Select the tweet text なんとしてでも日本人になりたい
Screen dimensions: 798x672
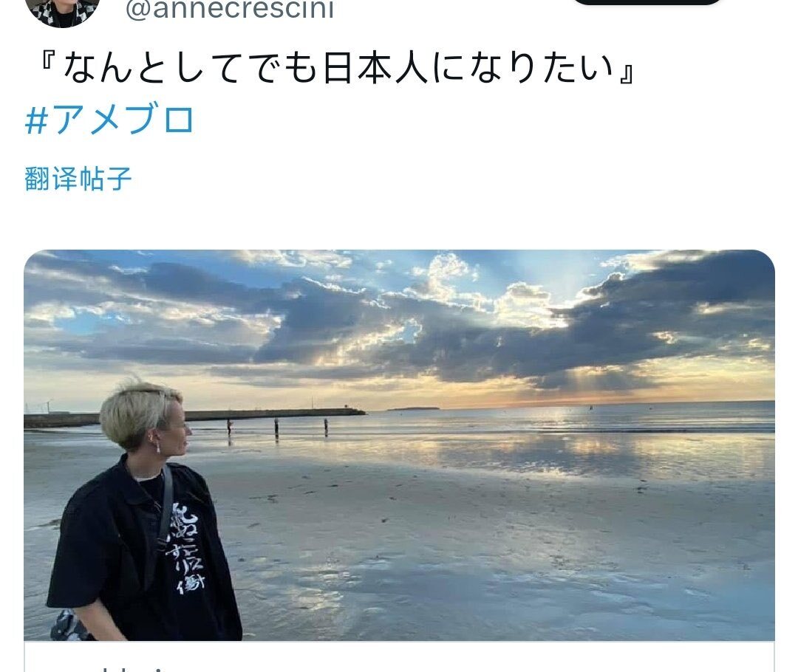[x=338, y=68]
